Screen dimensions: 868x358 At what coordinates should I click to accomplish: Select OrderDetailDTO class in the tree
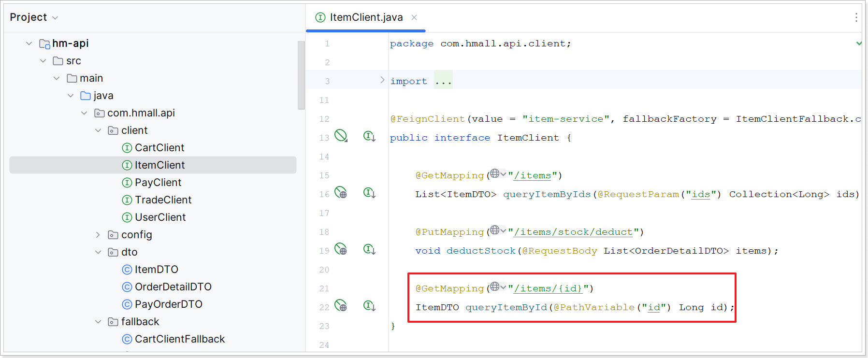173,287
